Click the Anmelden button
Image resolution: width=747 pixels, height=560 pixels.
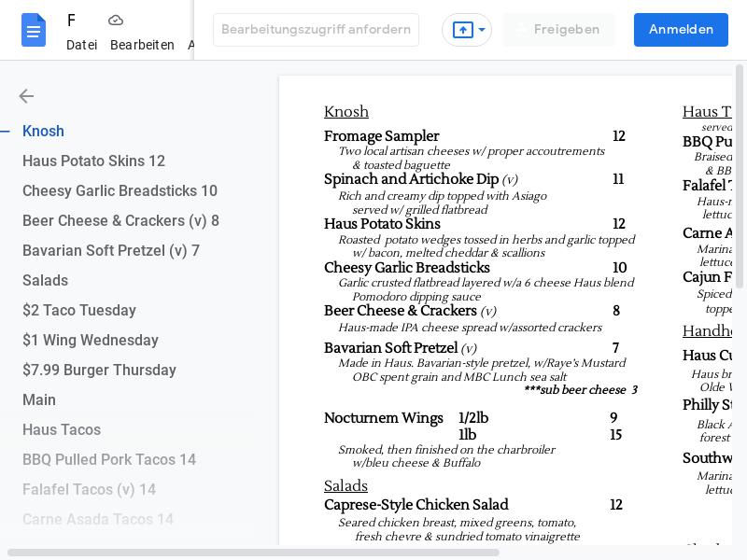681,30
